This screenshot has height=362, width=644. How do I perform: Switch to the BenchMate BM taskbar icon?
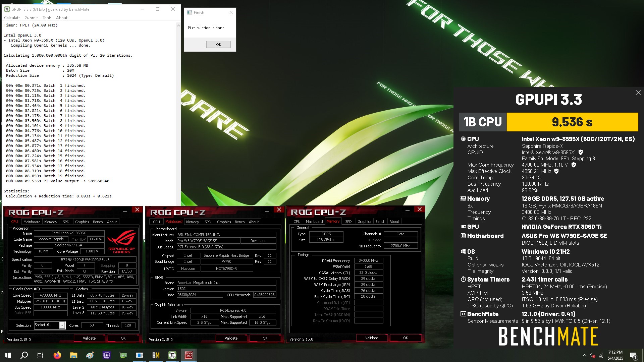[156, 355]
